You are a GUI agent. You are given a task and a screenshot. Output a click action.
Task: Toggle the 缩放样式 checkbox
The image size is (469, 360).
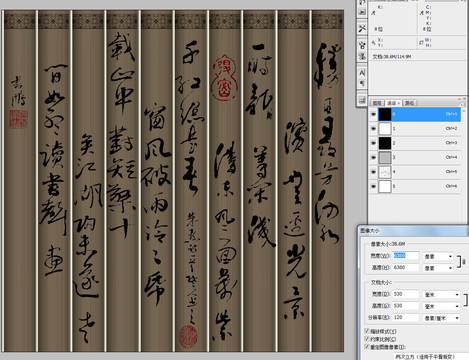coord(367,331)
